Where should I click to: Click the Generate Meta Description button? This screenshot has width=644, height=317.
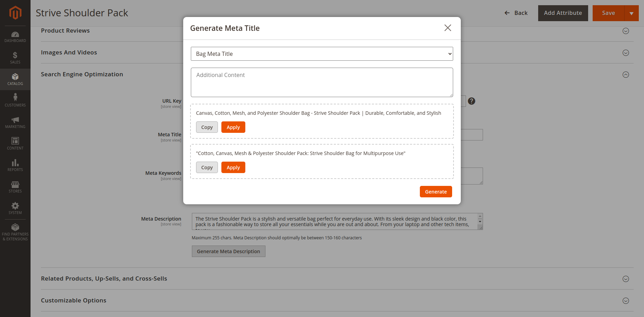(x=228, y=251)
